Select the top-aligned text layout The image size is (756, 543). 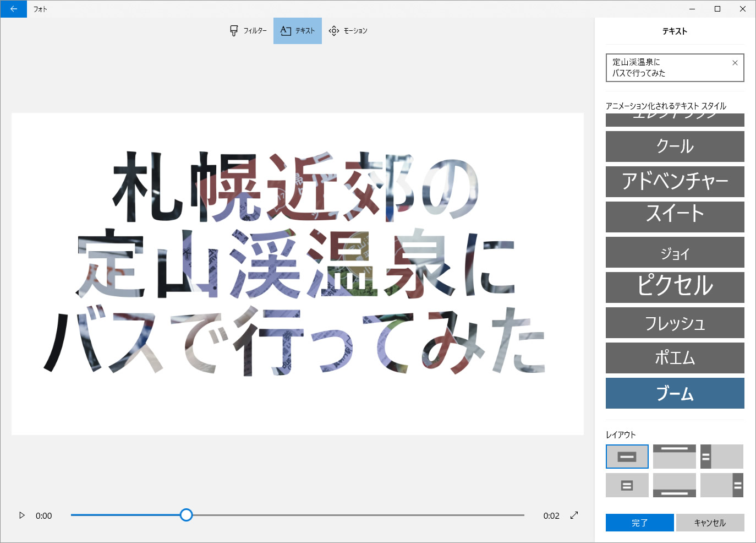[x=674, y=457]
